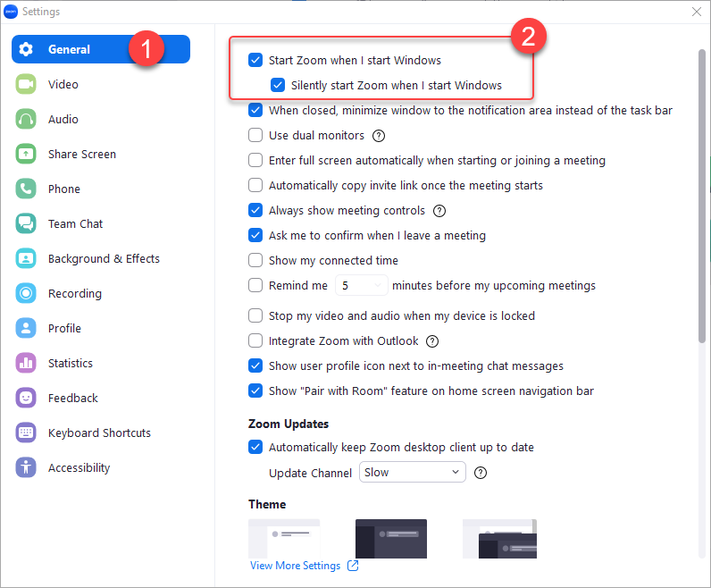Viewport: 711px width, 588px height.
Task: Switch to the Accessibility settings tab
Action: [79, 467]
